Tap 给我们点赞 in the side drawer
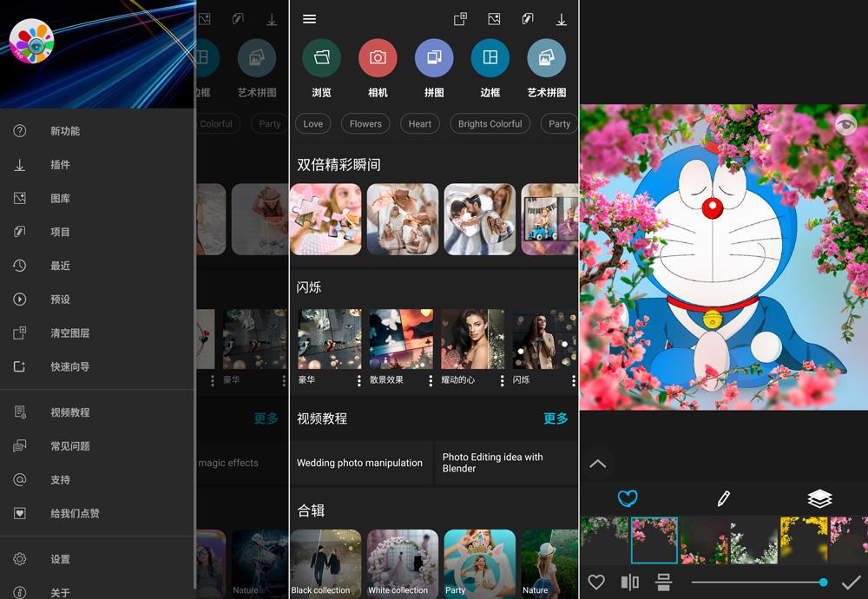Image resolution: width=868 pixels, height=599 pixels. 97,514
